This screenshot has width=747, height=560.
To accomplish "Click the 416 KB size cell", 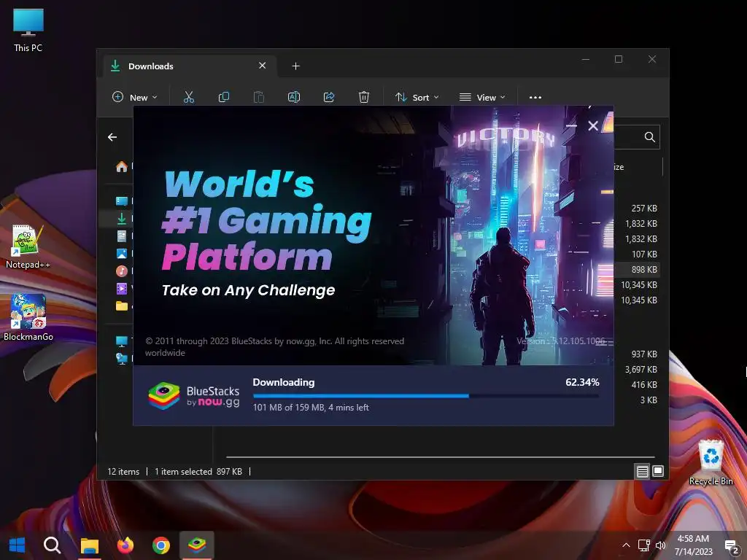I will [x=644, y=385].
